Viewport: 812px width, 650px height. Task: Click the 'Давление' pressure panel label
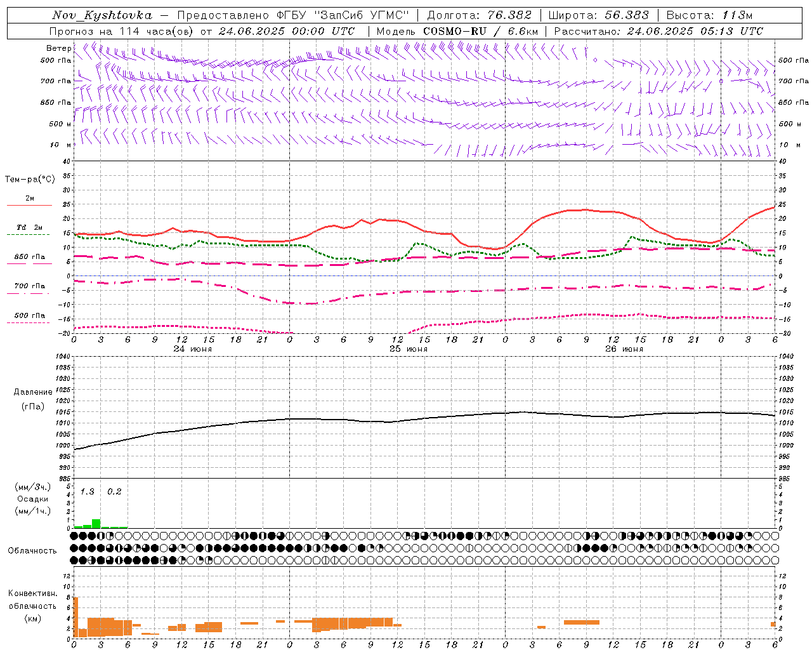point(33,392)
